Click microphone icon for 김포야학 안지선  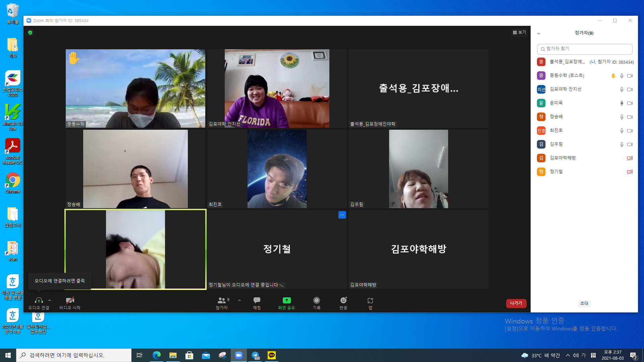(622, 89)
